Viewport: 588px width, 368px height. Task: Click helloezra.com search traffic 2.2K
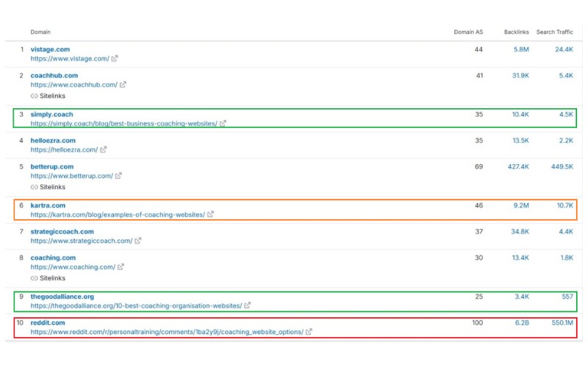coord(566,141)
